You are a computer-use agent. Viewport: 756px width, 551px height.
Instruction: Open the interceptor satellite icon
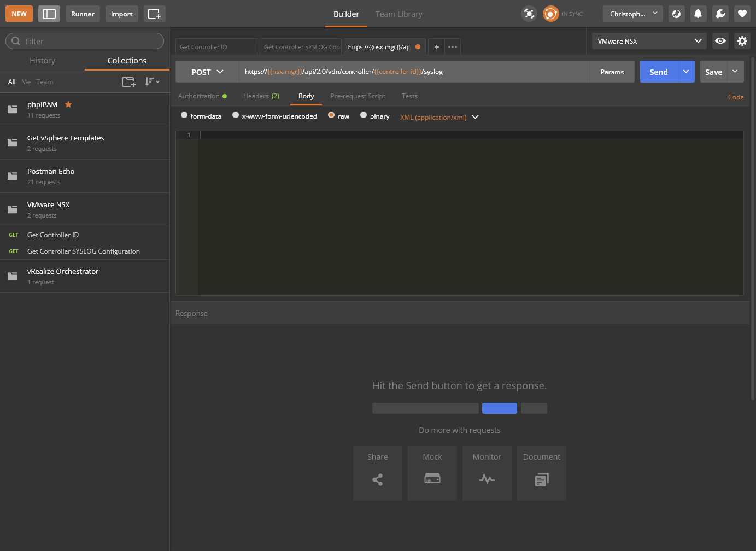[x=529, y=14]
